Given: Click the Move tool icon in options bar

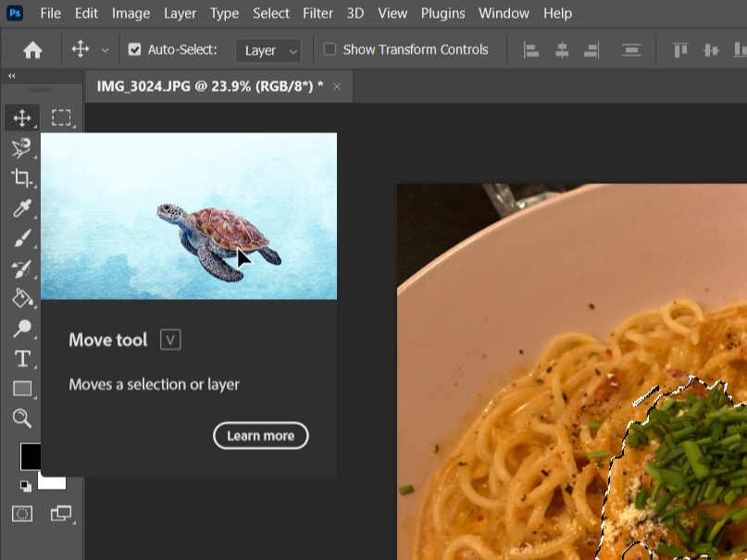Looking at the screenshot, I should coord(80,49).
